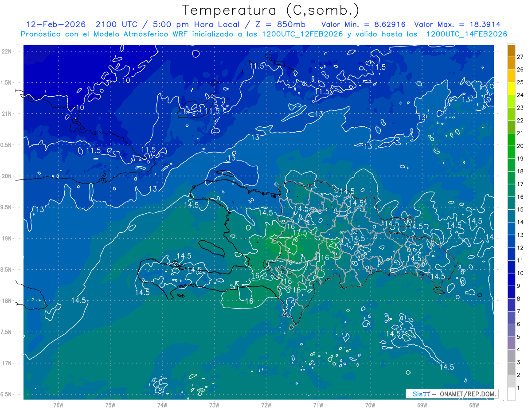Click the "73W" longitude label
532x411 pixels.
pos(214,405)
